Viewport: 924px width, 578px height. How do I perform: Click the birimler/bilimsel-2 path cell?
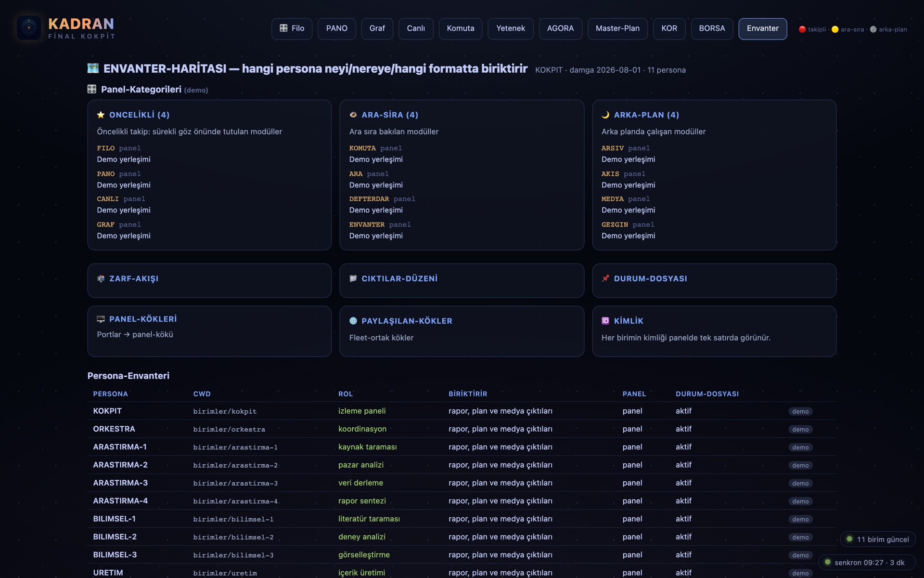233,537
